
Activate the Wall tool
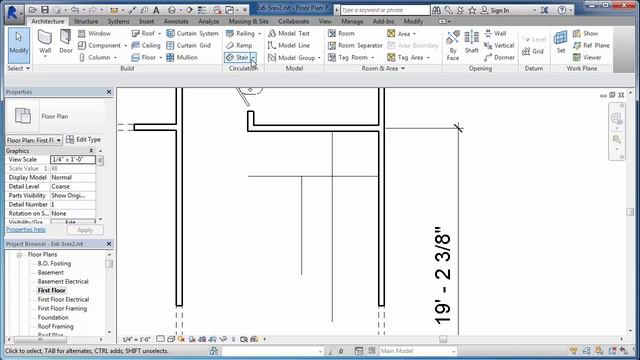coord(45,43)
